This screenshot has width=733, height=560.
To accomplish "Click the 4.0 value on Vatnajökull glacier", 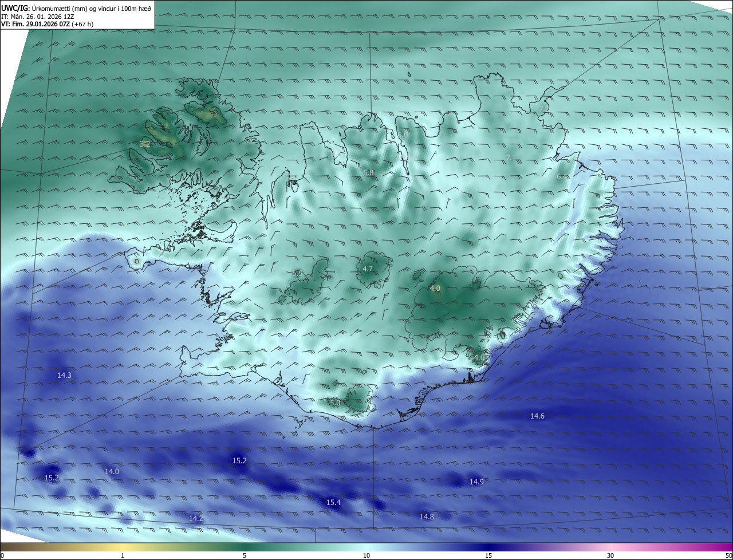I will (435, 288).
